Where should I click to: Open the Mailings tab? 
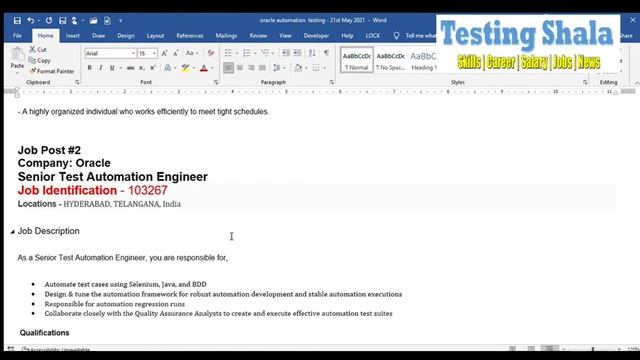click(226, 36)
